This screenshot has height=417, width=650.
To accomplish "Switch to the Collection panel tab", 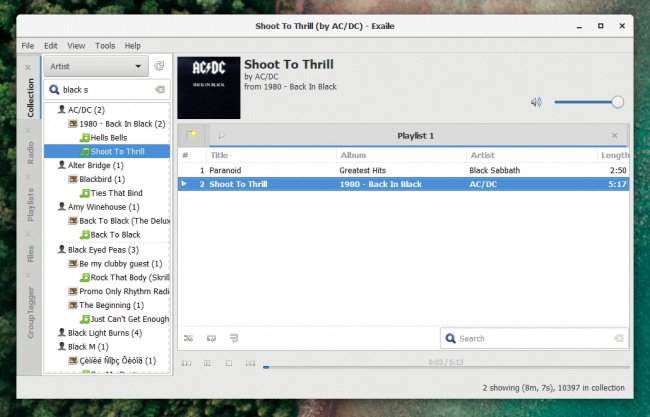I will [30, 98].
